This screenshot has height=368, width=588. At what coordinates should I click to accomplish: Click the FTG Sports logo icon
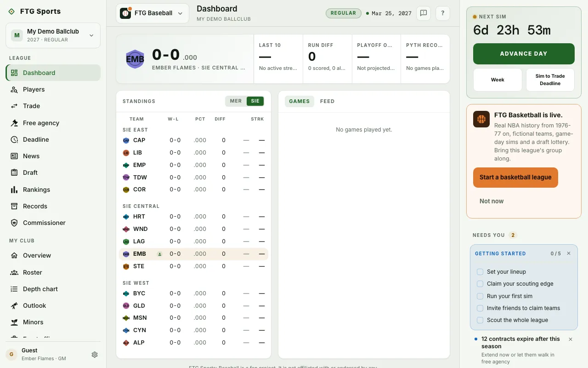coord(11,11)
